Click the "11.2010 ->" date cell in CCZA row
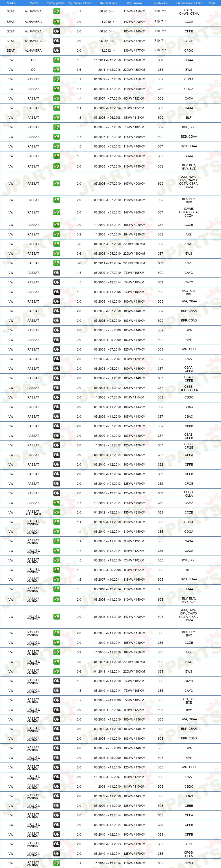Viewport: 221px width, 868px height. 107,21
